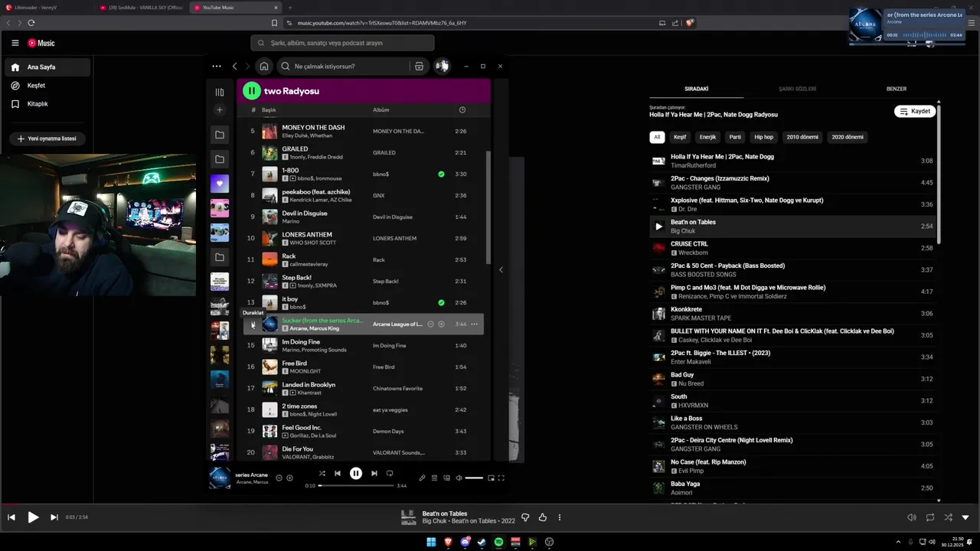Select the Parti filter chip
The height and width of the screenshot is (551, 980).
[x=735, y=137]
